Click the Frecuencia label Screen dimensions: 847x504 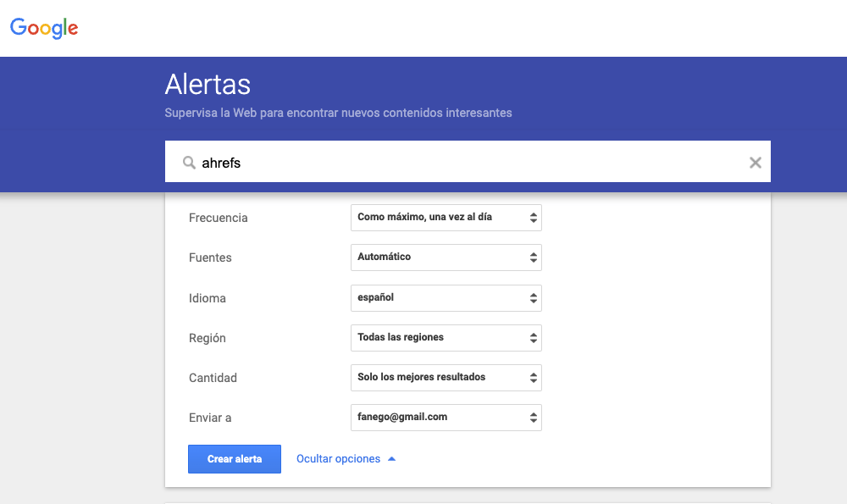[x=219, y=218]
